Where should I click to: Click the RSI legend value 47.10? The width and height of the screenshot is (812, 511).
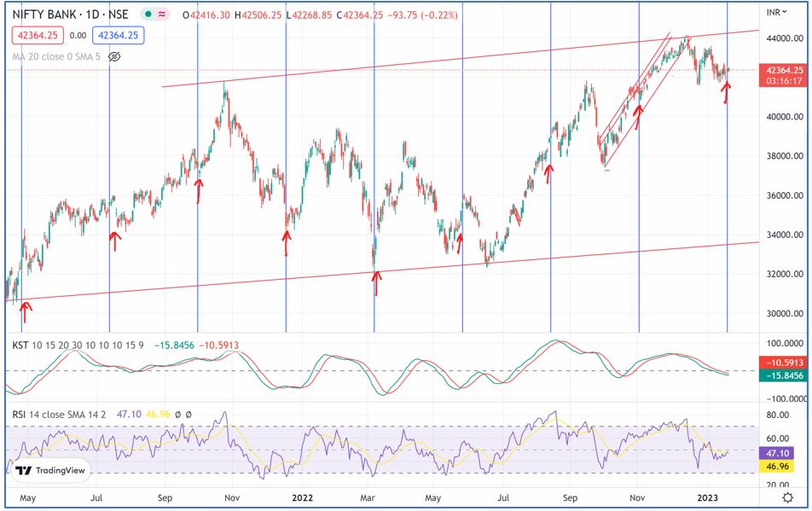click(129, 415)
